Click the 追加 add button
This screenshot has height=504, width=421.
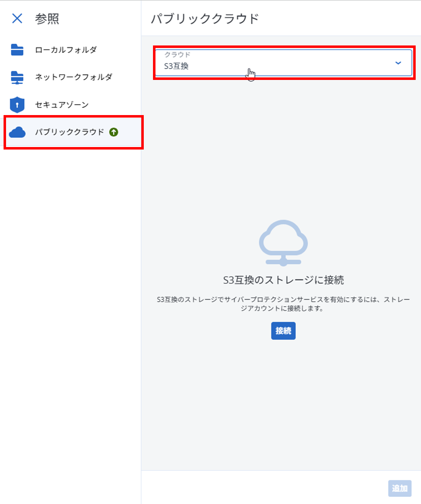coord(400,488)
